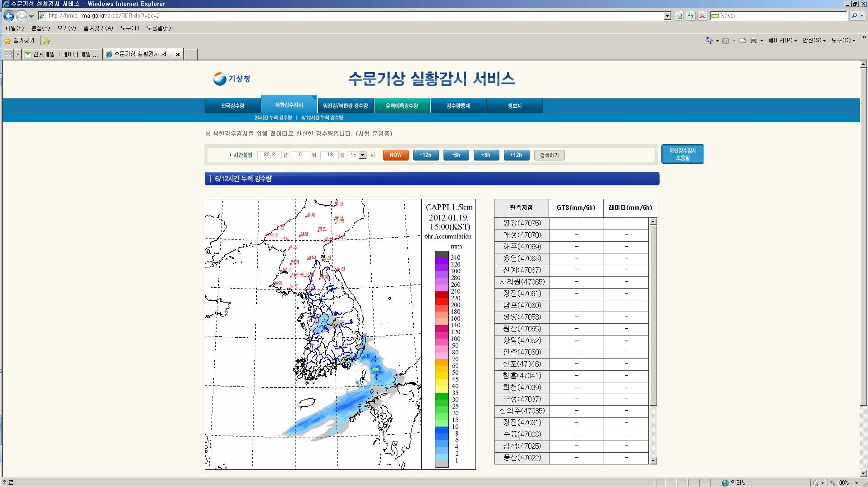
Task: Click the page scrollbar down arrow
Action: click(863, 474)
